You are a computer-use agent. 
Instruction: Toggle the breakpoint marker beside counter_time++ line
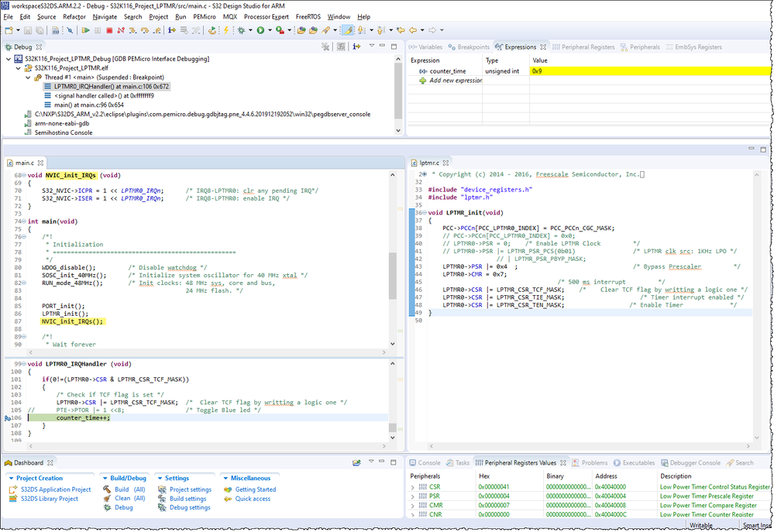coord(5,418)
